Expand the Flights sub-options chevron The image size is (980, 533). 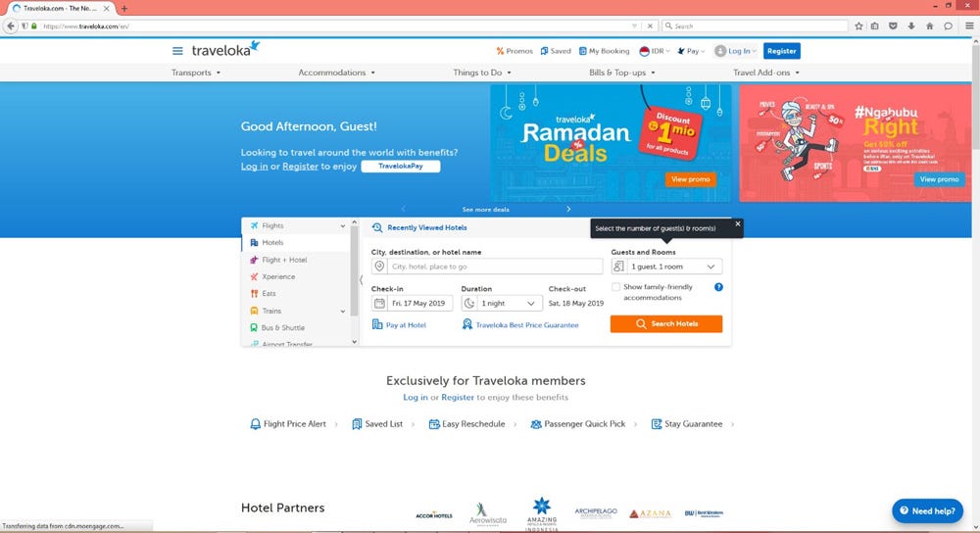[342, 226]
